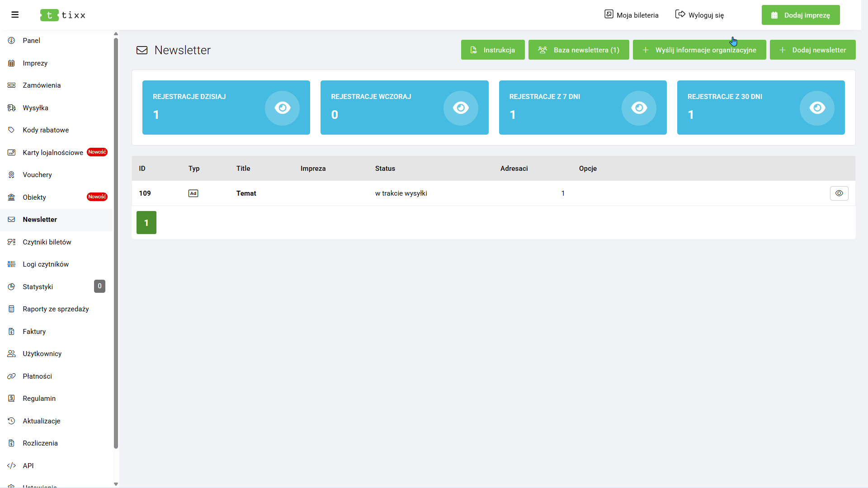Click eye icon in Rejestracje z 30 dni card
Screen dimensions: 868x488
[x=816, y=108]
